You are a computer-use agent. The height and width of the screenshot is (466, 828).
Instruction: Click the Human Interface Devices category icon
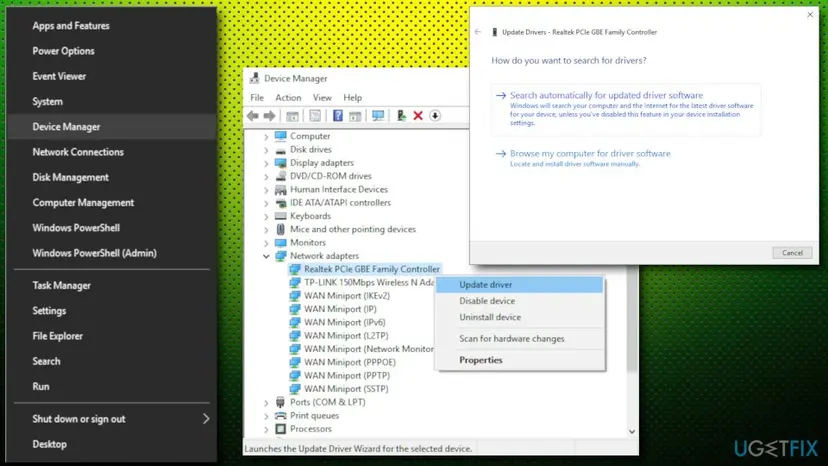tap(281, 189)
